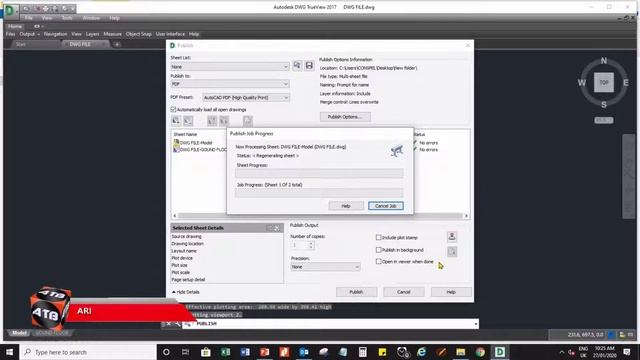Open Outlook from the taskbar
Image resolution: width=640 pixels, height=360 pixels.
coord(304,352)
